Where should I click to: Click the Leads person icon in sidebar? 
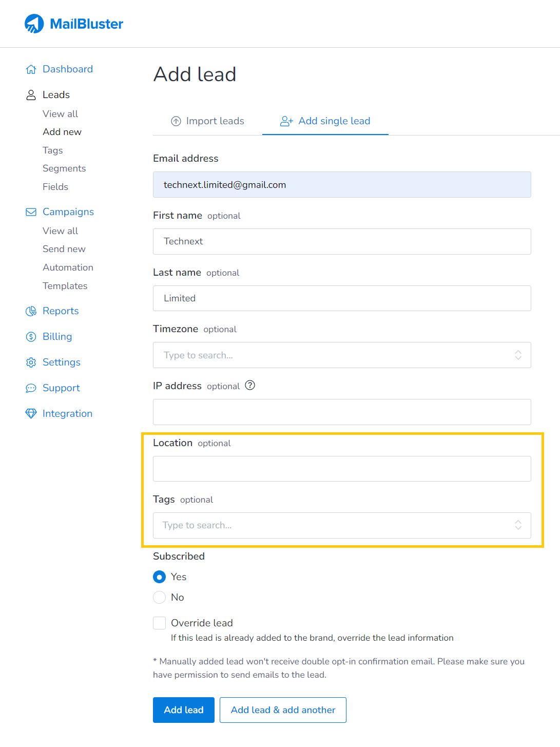click(31, 95)
